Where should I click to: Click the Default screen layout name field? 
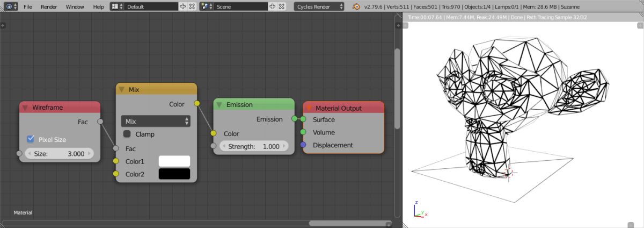coord(151,6)
